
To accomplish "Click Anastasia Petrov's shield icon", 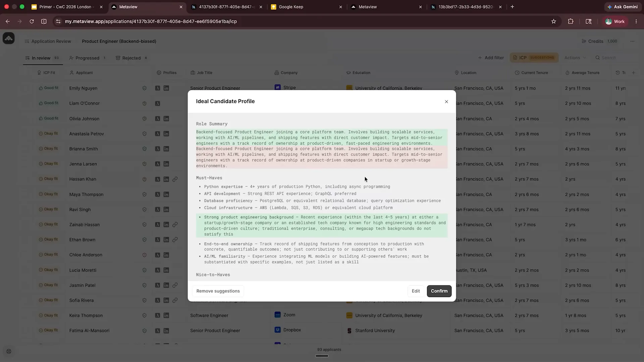I will [x=144, y=134].
